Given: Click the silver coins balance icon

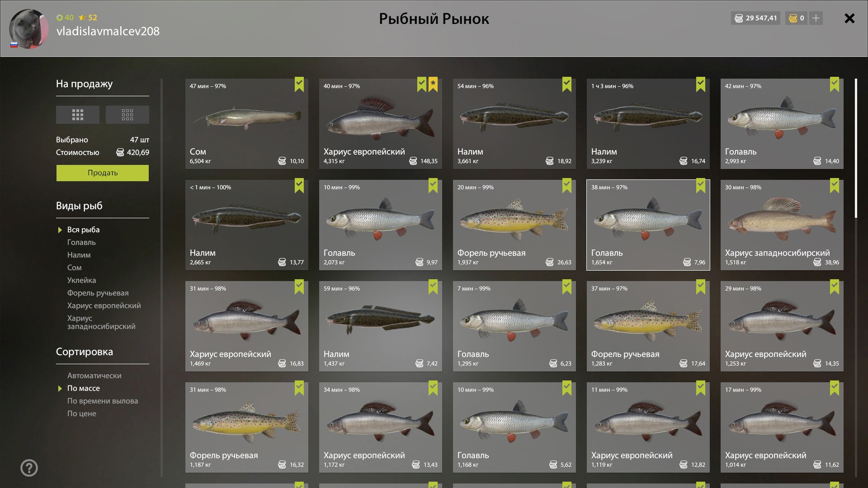Looking at the screenshot, I should [x=739, y=19].
